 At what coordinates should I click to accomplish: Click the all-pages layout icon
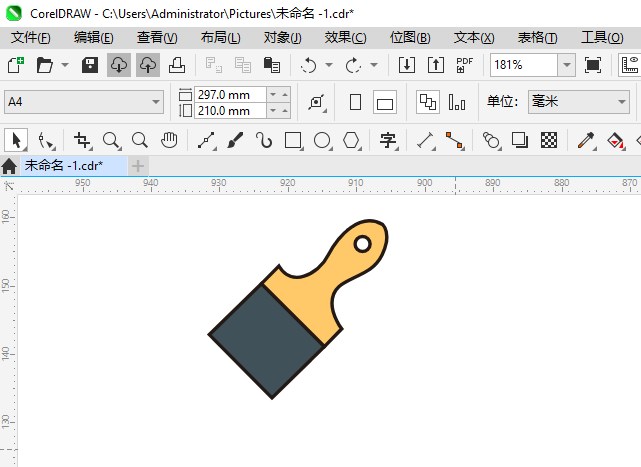pyautogui.click(x=428, y=102)
